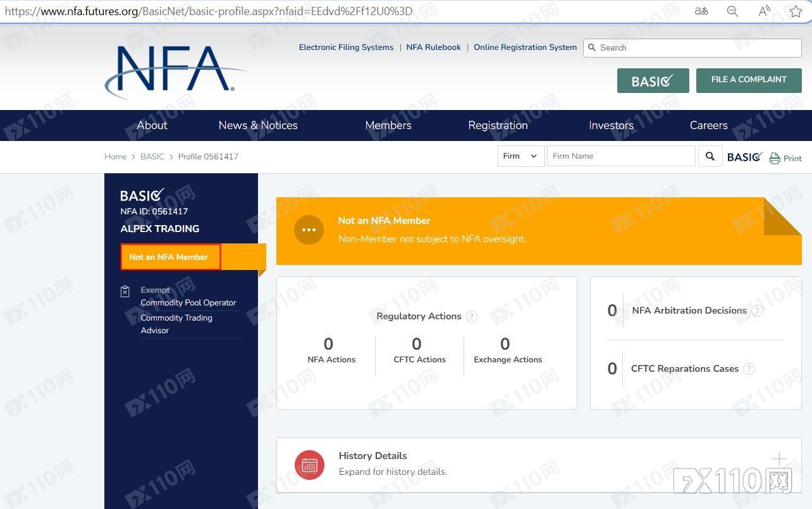
Task: Open the Registration menu
Action: point(498,125)
